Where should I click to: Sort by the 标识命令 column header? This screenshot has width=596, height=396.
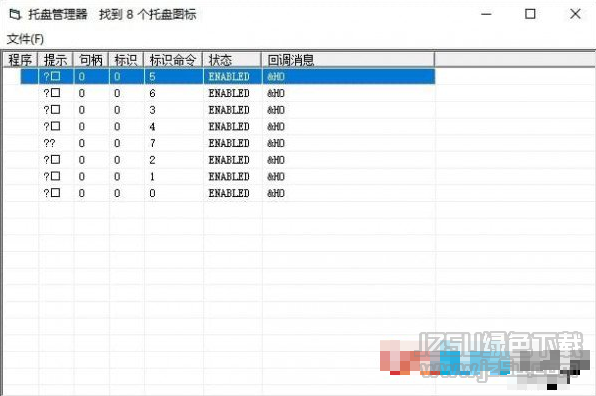[x=173, y=60]
